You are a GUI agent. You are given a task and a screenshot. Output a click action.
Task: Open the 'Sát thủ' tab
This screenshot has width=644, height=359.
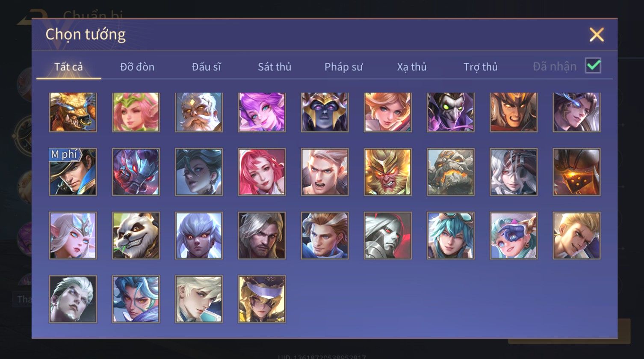coord(275,67)
